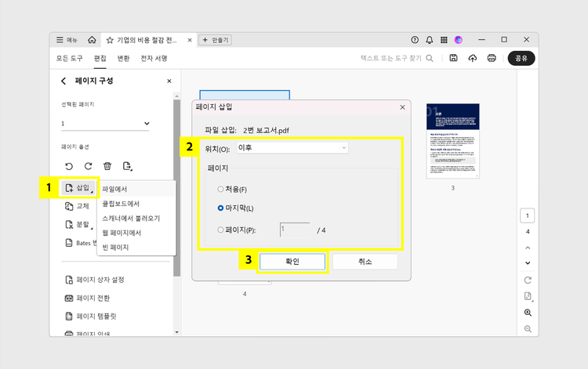The image size is (588, 369).
Task: Choose 클립보드에서 from insert menu
Action: 136,204
